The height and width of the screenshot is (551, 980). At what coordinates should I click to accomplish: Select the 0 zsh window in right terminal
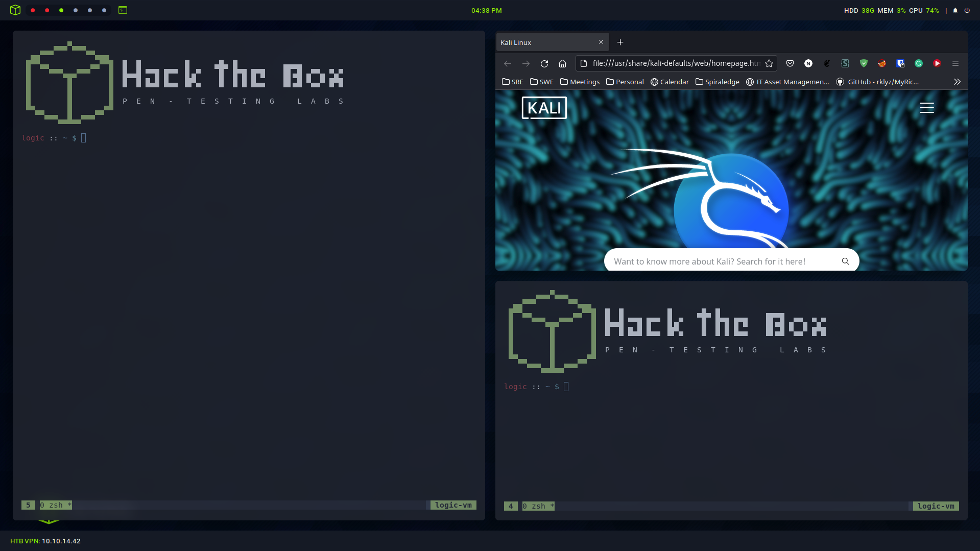(x=538, y=506)
